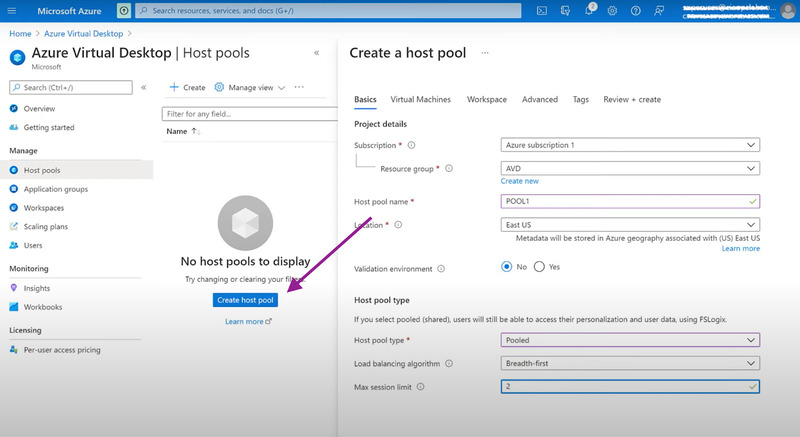Select Yes for Validation environment
The width and height of the screenshot is (800, 437).
pyautogui.click(x=539, y=267)
